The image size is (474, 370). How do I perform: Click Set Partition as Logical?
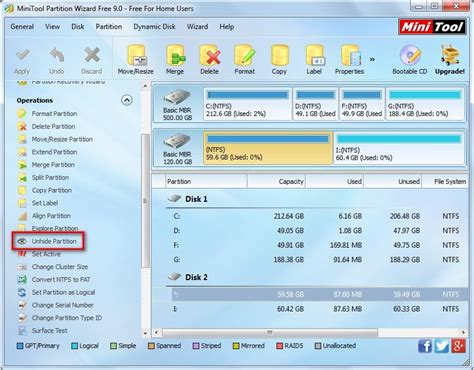pyautogui.click(x=63, y=292)
